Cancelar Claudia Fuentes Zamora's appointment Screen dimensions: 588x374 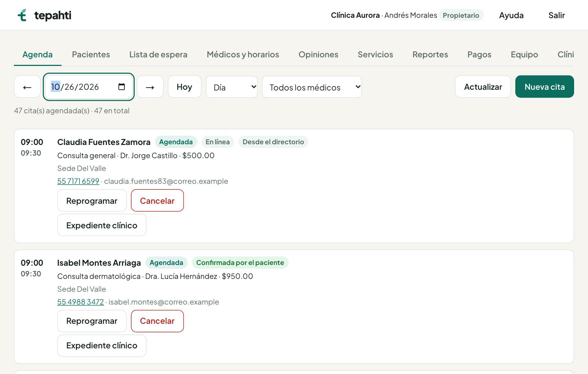point(157,201)
